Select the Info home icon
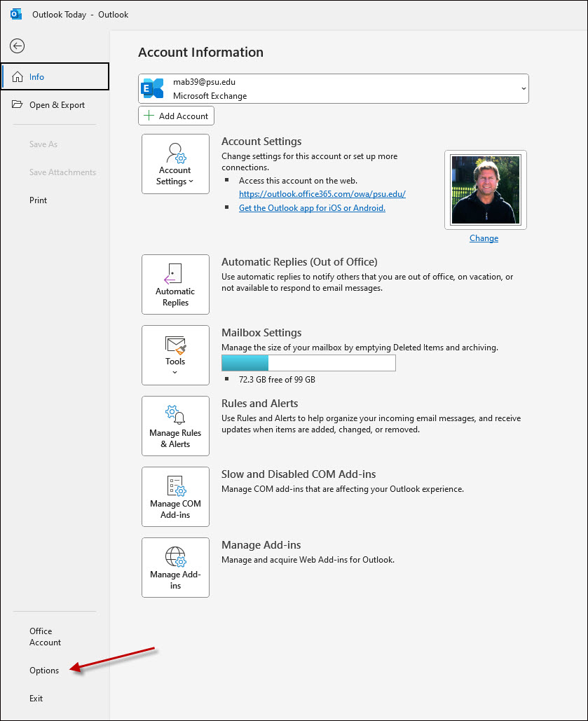The height and width of the screenshot is (721, 588). click(18, 77)
